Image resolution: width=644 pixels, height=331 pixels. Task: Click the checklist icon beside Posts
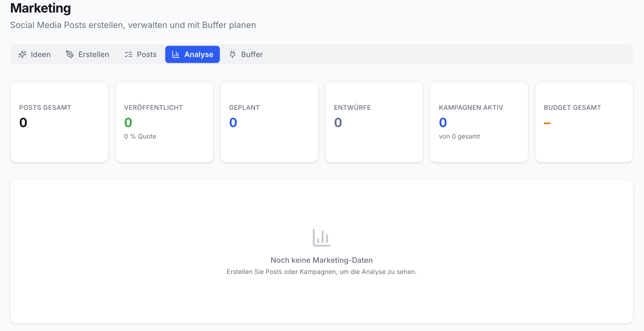[129, 54]
